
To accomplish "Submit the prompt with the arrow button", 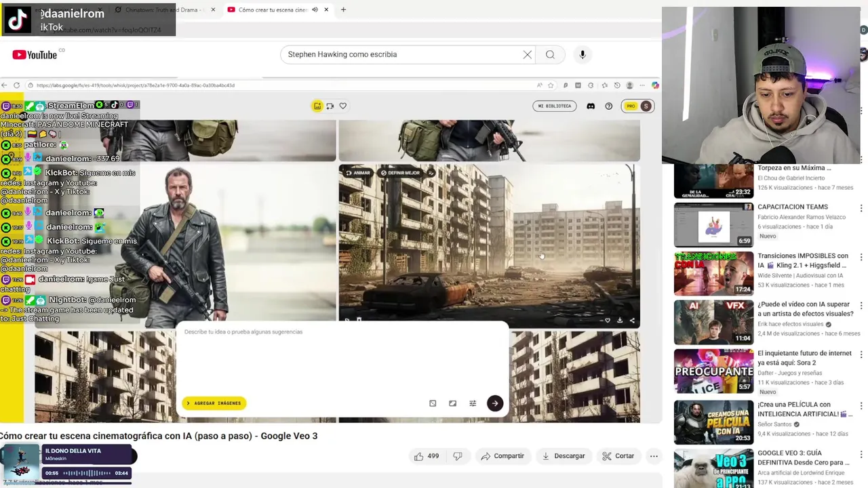I will pyautogui.click(x=495, y=403).
